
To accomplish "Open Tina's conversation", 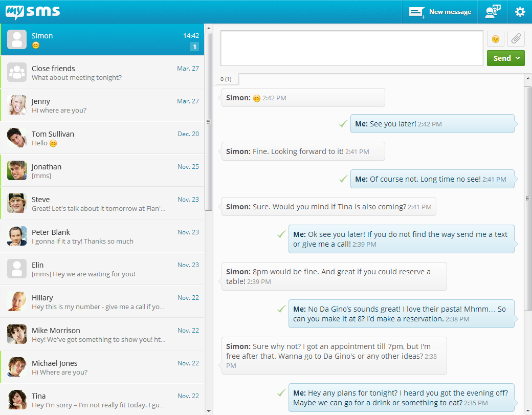I will click(x=102, y=399).
